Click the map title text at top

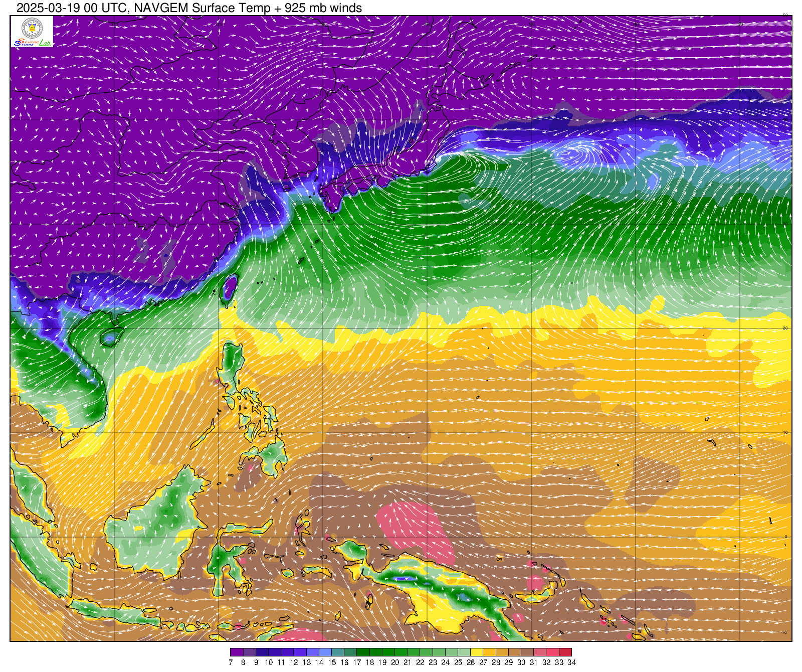click(x=189, y=8)
